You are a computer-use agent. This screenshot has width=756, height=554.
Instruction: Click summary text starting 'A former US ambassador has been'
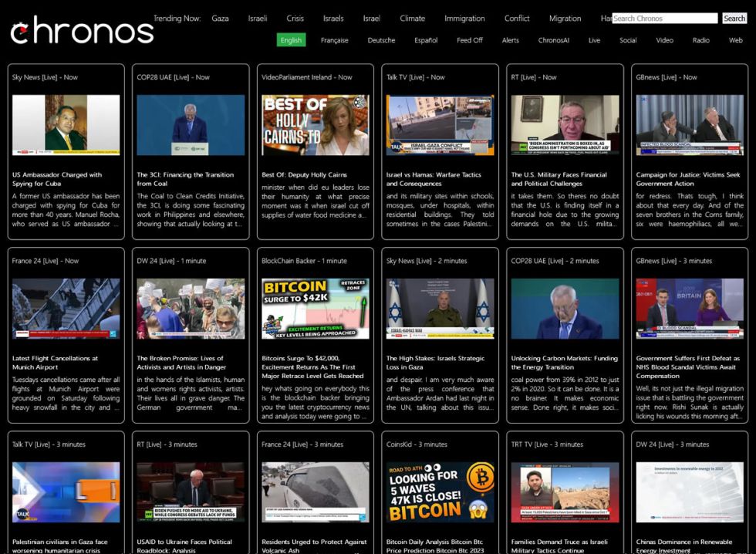(x=66, y=210)
